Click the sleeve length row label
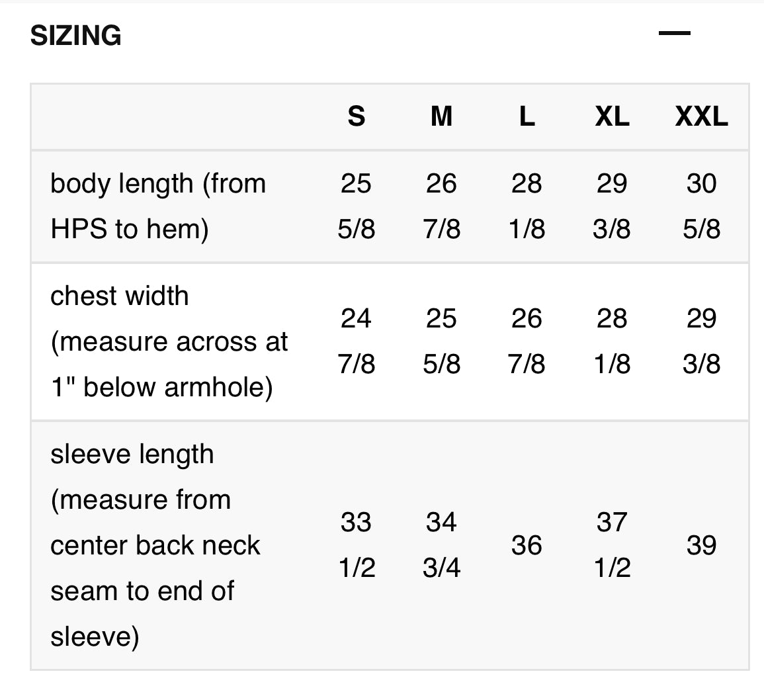Image resolution: width=764 pixels, height=700 pixels. pyautogui.click(x=155, y=545)
